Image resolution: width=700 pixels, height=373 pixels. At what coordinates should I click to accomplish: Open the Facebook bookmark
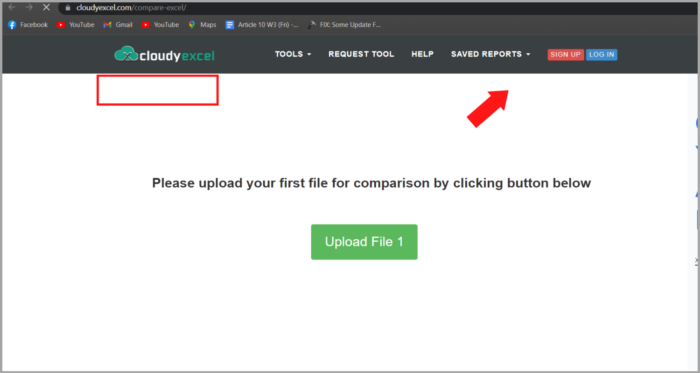click(x=28, y=25)
